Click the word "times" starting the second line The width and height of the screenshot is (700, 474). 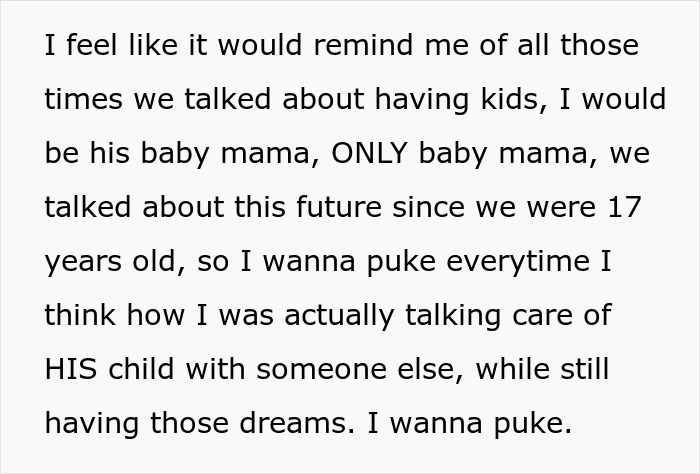pos(83,99)
